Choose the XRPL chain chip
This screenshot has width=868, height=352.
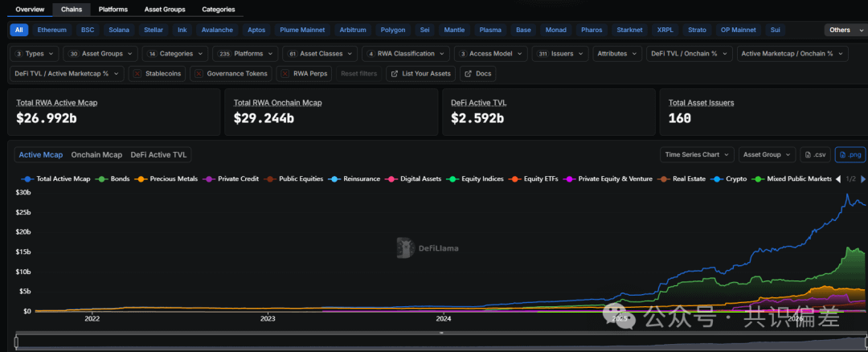(665, 30)
